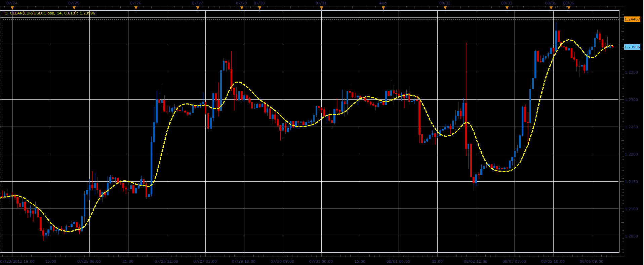Image resolution: width=644 pixels, height=265 pixels.
Task: Click the 07/26 12:00 time axis label
Action: click(166, 261)
